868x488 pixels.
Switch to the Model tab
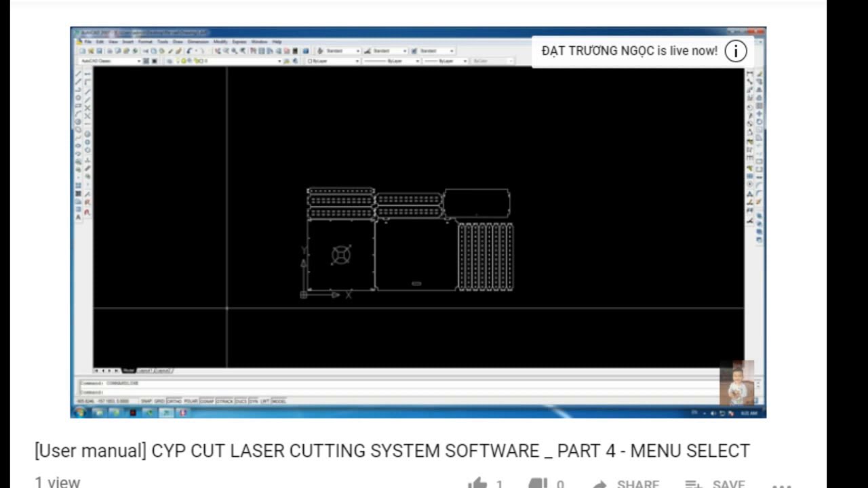pos(129,371)
